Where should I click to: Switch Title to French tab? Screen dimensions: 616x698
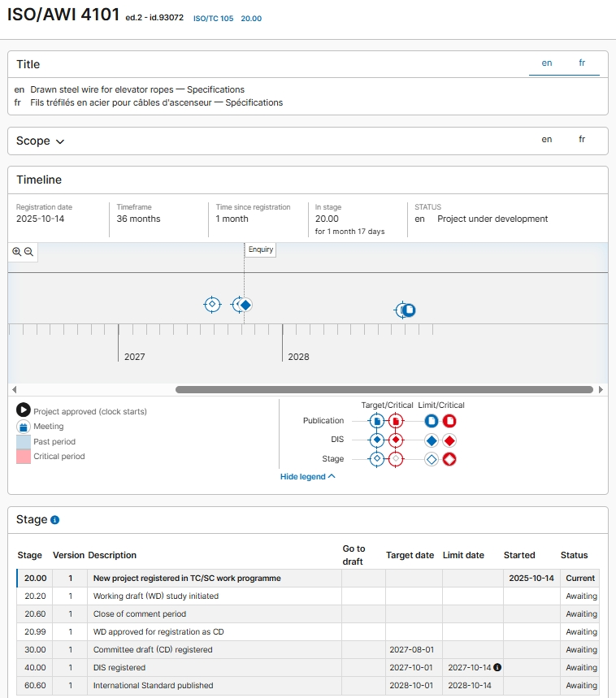tap(582, 63)
